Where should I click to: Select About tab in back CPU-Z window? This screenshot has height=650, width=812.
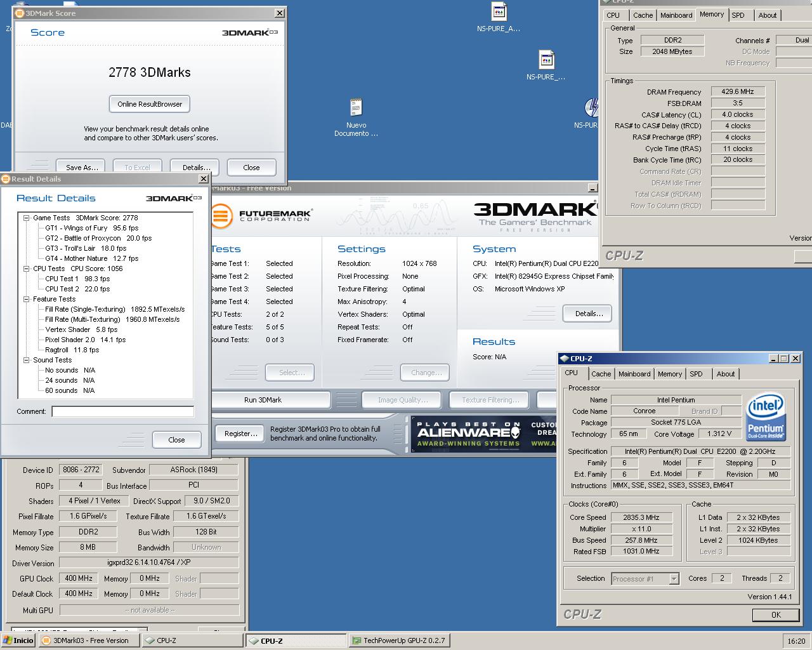point(768,15)
